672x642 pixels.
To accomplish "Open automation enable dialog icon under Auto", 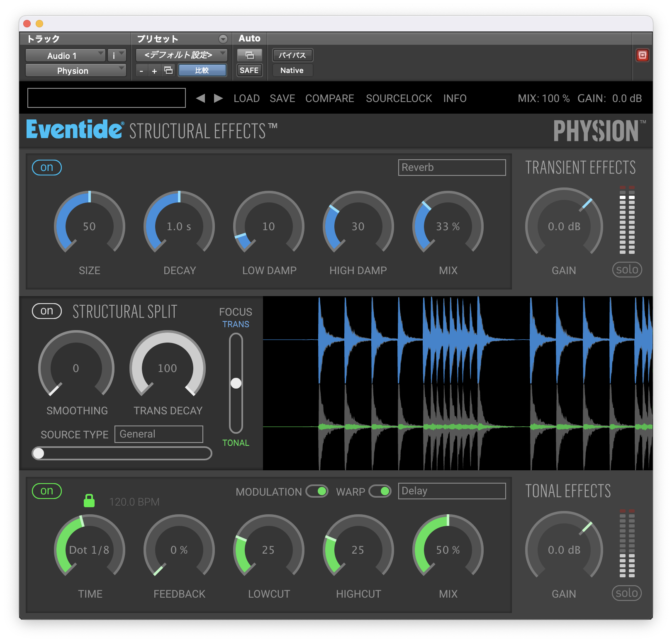I will pyautogui.click(x=249, y=55).
